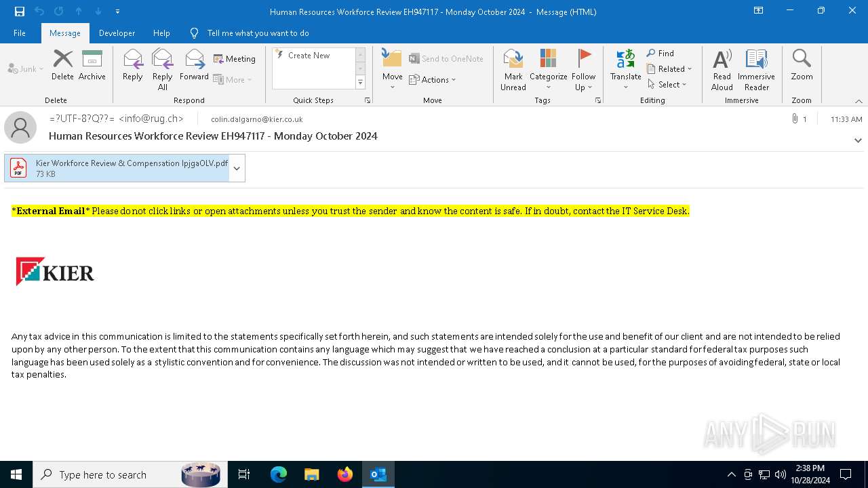Open the Kier Workforce Review PDF attachment

117,168
